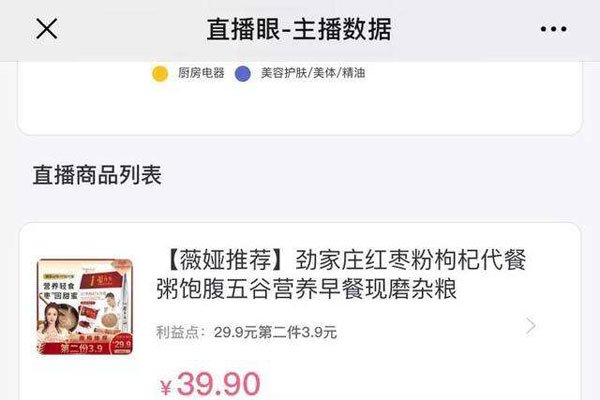Image resolution: width=600 pixels, height=400 pixels.
Task: Click the ¥ currency symbol before price
Action: [x=166, y=387]
